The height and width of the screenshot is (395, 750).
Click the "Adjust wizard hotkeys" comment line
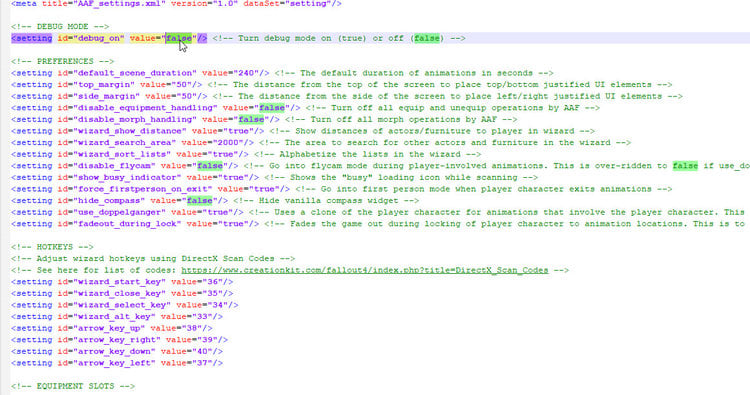point(153,259)
